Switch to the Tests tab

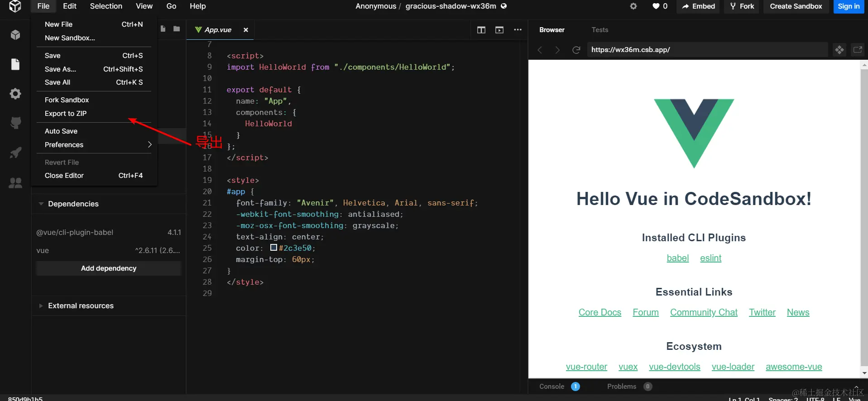600,30
